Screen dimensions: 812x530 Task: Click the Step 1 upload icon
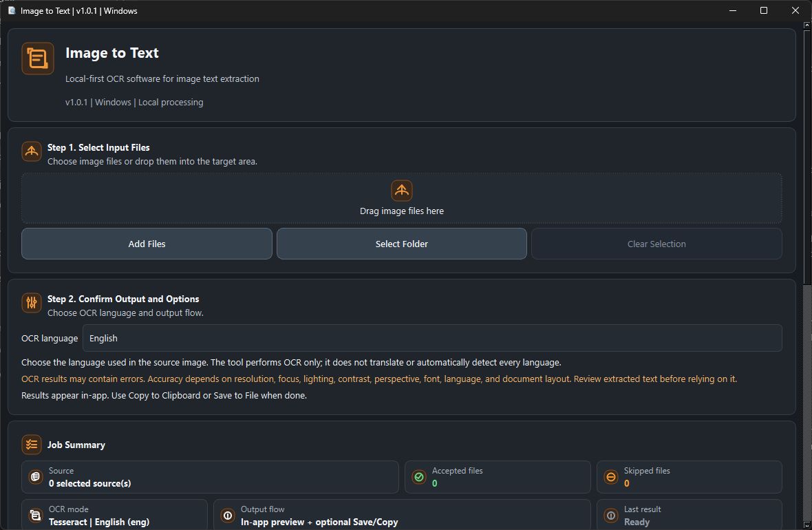tap(32, 151)
